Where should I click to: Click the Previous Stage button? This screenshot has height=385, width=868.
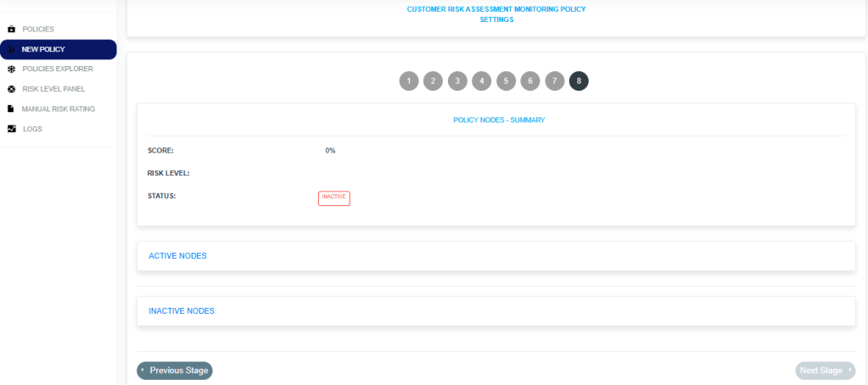point(175,371)
